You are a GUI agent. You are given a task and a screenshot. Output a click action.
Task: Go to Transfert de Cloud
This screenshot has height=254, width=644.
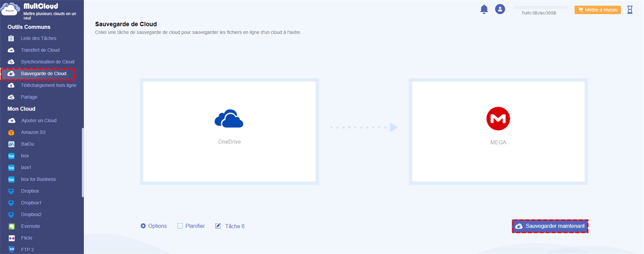click(x=40, y=50)
